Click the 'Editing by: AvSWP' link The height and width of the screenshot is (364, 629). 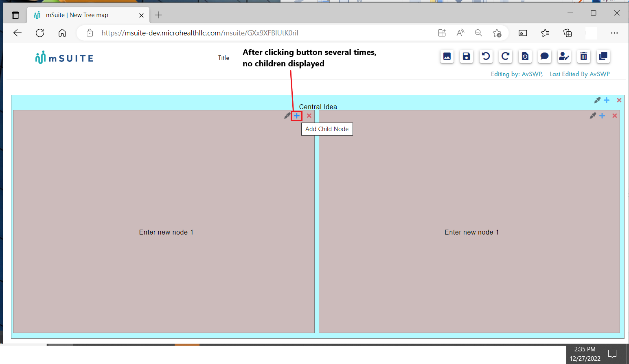click(516, 74)
